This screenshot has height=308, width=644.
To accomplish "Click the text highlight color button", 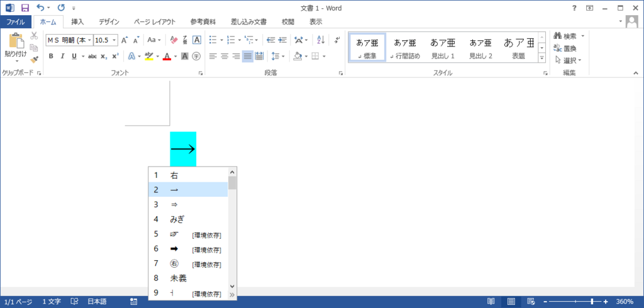I will 149,57.
